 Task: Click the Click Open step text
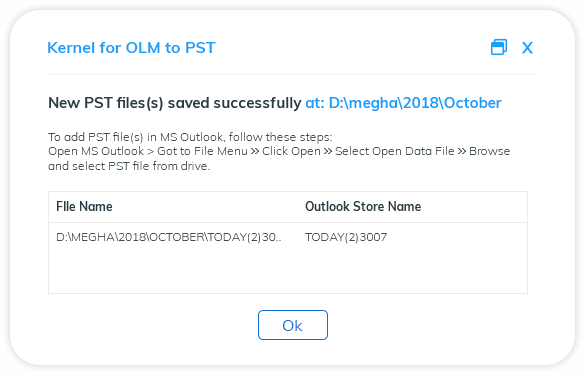tap(291, 151)
